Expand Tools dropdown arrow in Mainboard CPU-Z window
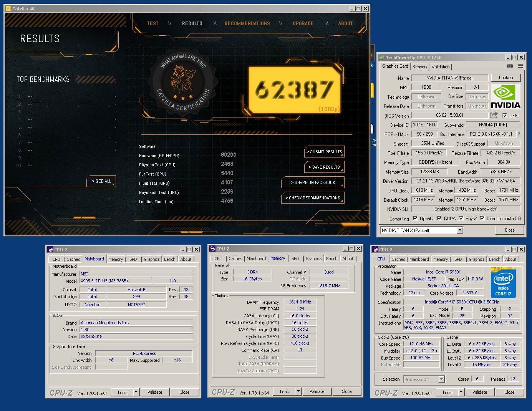The width and height of the screenshot is (532, 411). pos(136,392)
